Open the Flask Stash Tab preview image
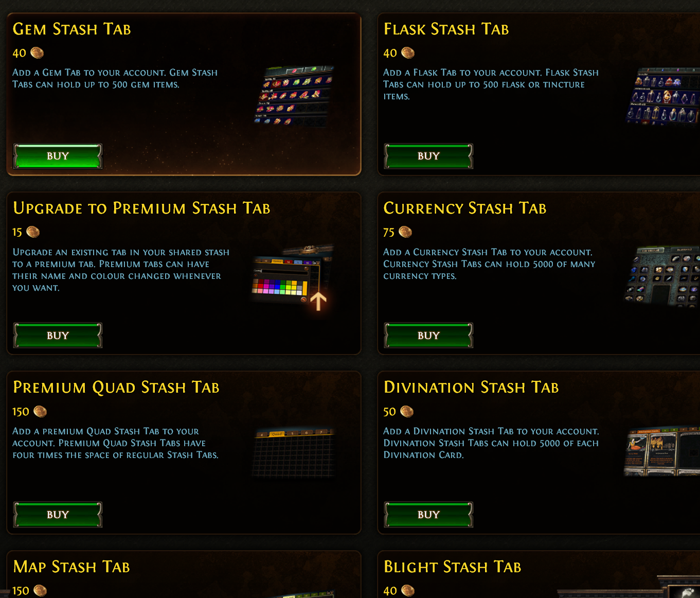Image resolution: width=700 pixels, height=598 pixels. coord(662,96)
